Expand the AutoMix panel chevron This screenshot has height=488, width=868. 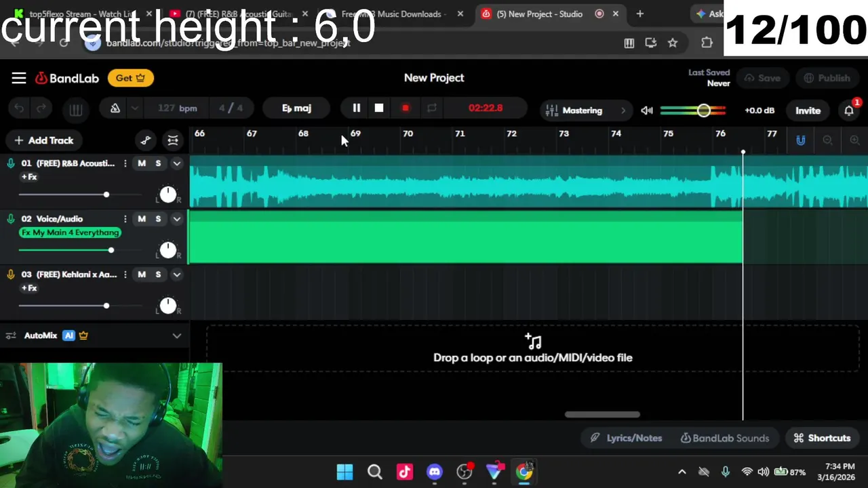pyautogui.click(x=176, y=335)
